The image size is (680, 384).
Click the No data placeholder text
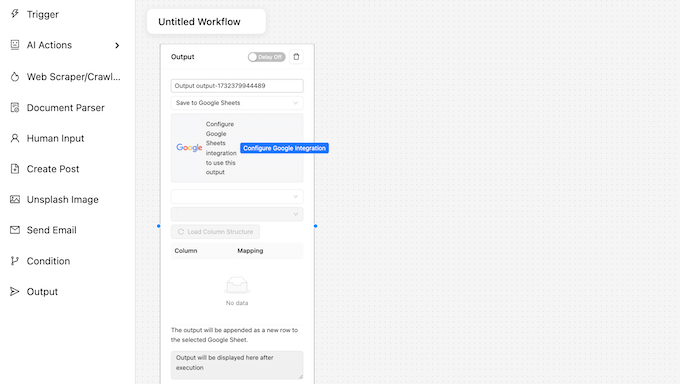[x=237, y=303]
